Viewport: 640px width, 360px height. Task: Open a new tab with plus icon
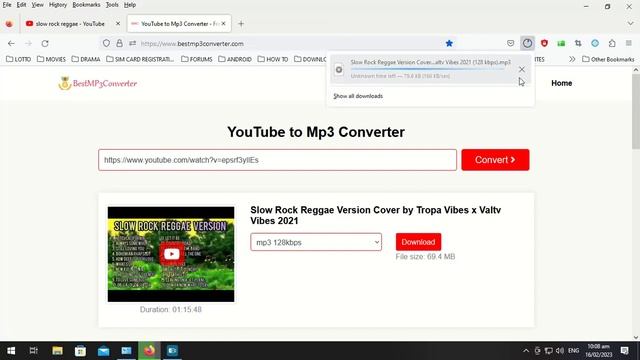(x=241, y=24)
